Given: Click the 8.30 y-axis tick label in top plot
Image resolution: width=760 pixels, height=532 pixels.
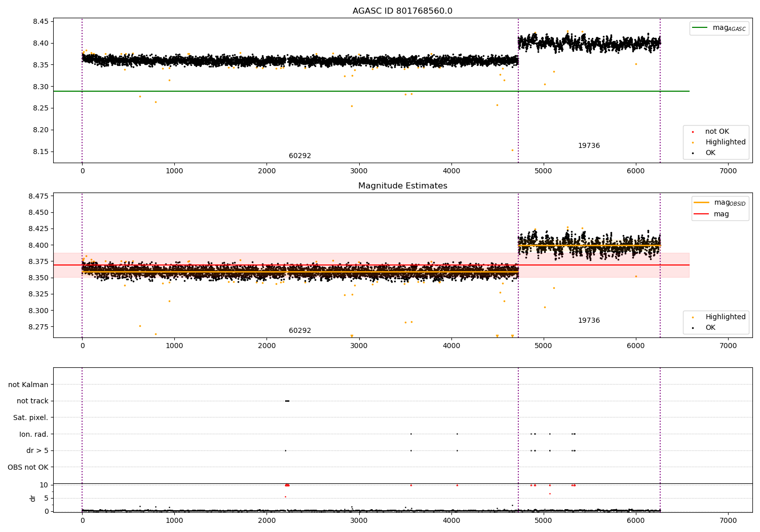Looking at the screenshot, I should click(41, 87).
